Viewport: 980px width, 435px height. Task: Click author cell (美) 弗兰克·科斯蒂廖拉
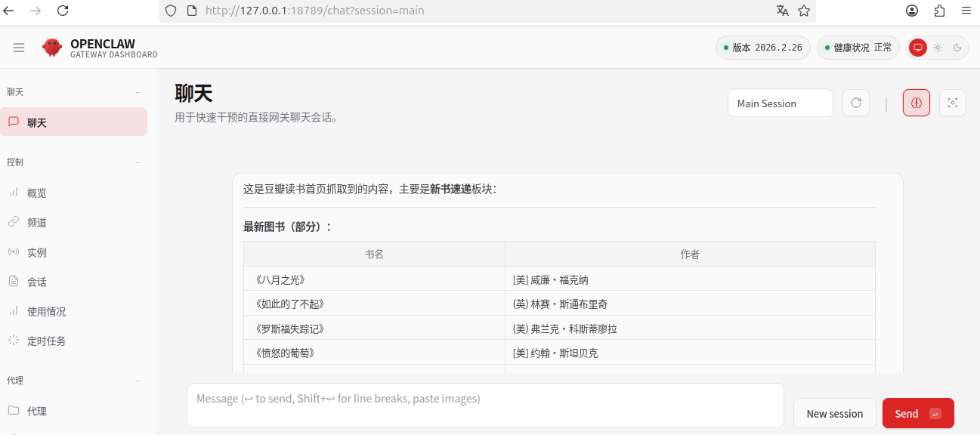pyautogui.click(x=690, y=329)
